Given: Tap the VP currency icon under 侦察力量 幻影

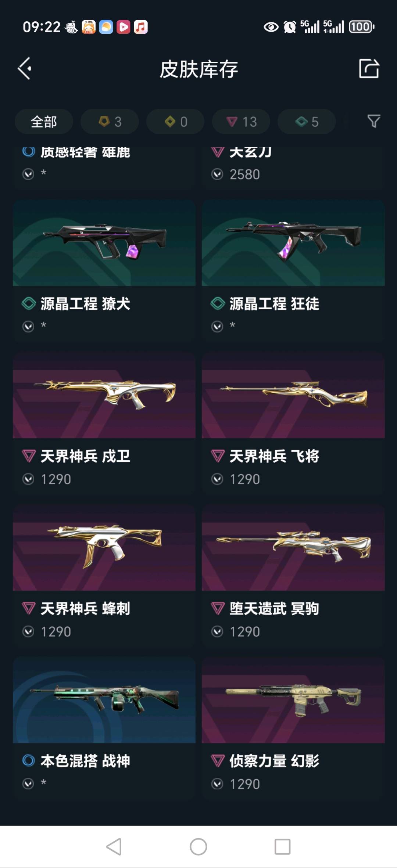Looking at the screenshot, I should (x=217, y=784).
